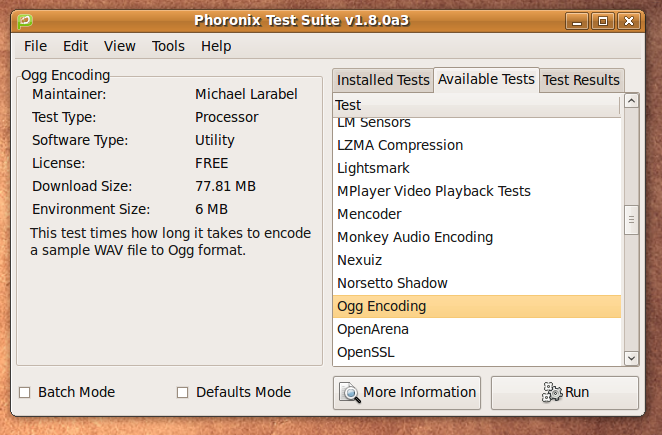Viewport: 662px width, 435px height.
Task: Select Norsetto Shadow test
Action: 477,283
